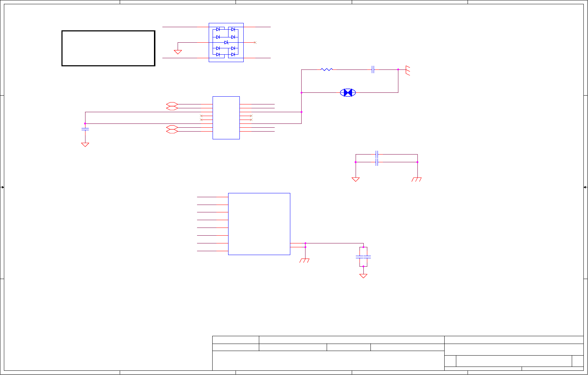Click the ground symbol wired to the diode array
Image resolution: width=588 pixels, height=375 pixels.
[x=178, y=52]
